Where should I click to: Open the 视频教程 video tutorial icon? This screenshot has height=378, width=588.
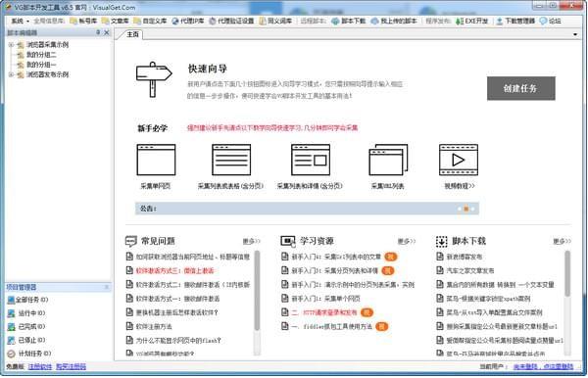[x=459, y=160]
